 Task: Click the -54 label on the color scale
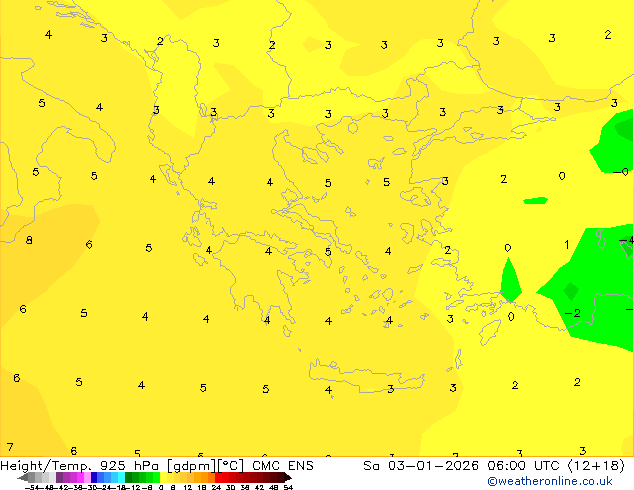tap(32, 488)
